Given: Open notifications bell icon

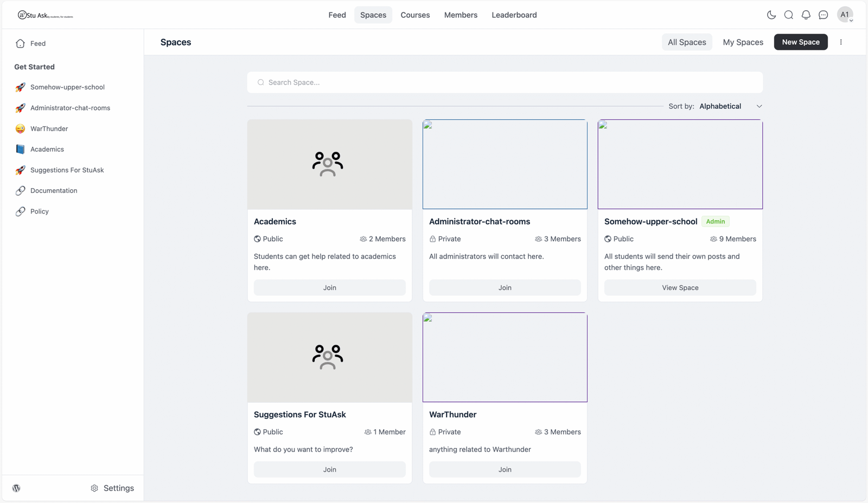Looking at the screenshot, I should (x=806, y=15).
